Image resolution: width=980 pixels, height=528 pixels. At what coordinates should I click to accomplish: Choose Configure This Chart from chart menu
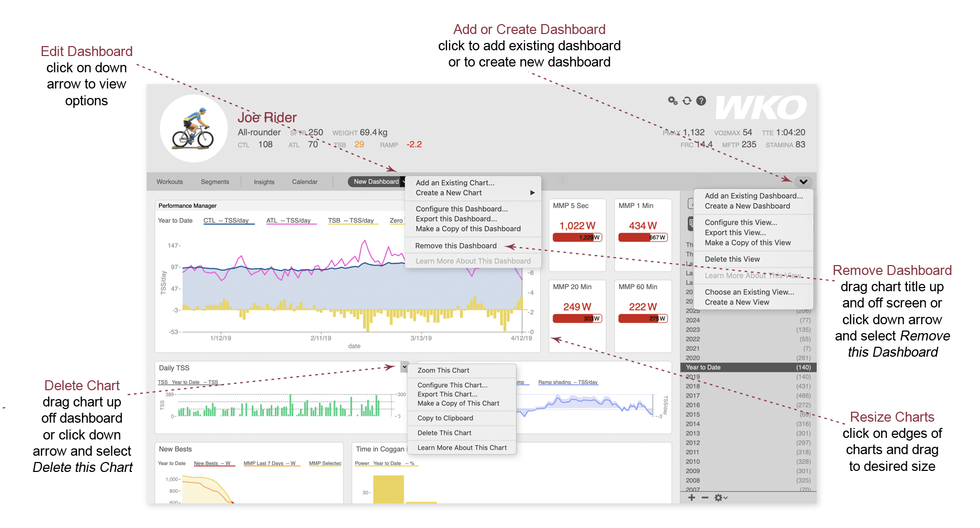[x=452, y=385]
